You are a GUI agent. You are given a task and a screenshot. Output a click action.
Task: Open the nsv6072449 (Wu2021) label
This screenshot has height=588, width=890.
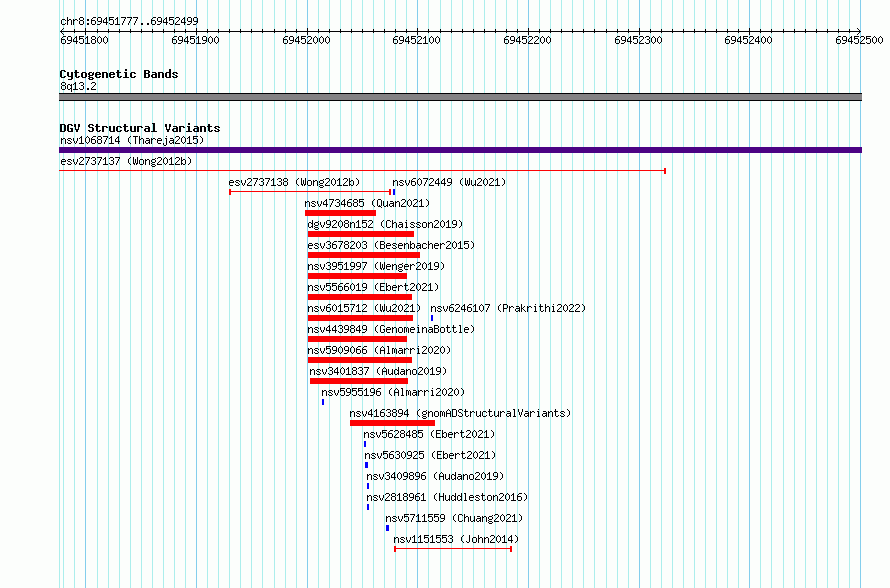[x=449, y=182]
